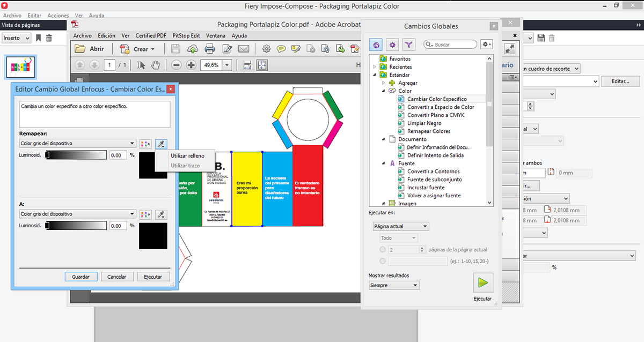Click the trash icon in Vista de páginas
The image size is (644, 342).
tap(49, 38)
